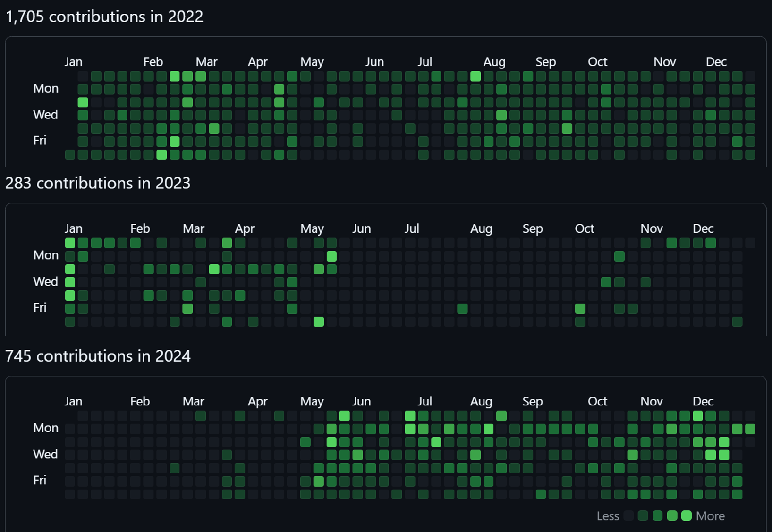The width and height of the screenshot is (772, 532).
Task: Click the Jul label in the 2023 graph
Action: click(x=412, y=228)
